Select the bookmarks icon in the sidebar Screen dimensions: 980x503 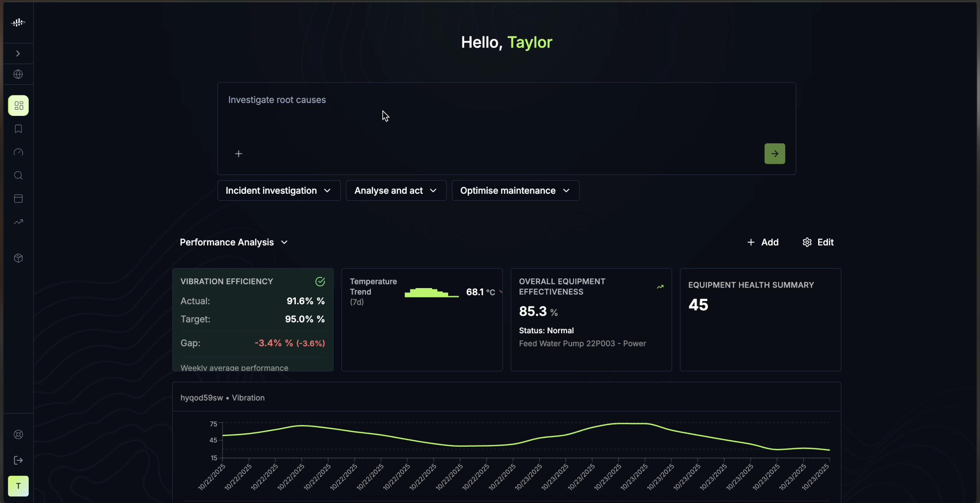pyautogui.click(x=18, y=129)
